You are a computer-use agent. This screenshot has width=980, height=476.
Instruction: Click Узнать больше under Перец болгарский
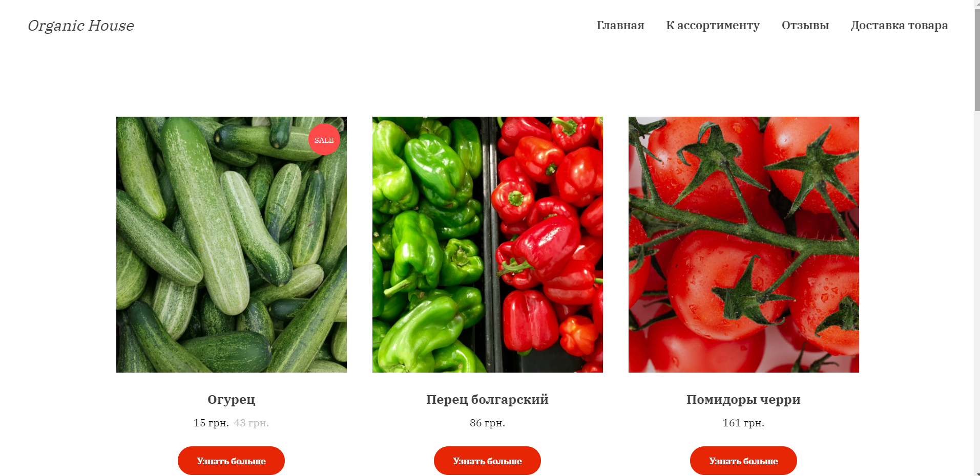pyautogui.click(x=487, y=461)
